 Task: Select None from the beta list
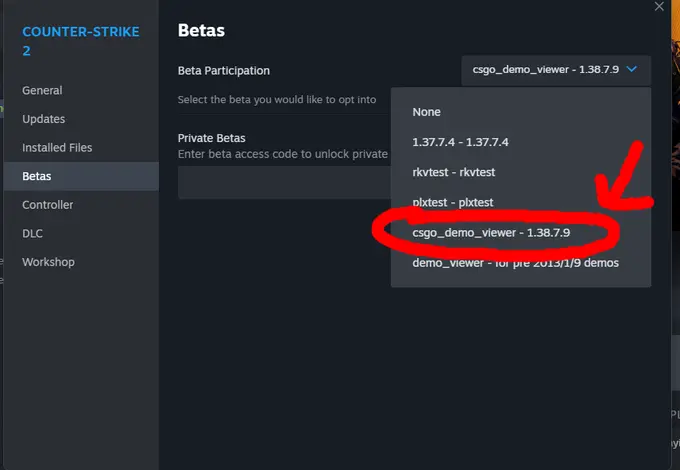(426, 112)
